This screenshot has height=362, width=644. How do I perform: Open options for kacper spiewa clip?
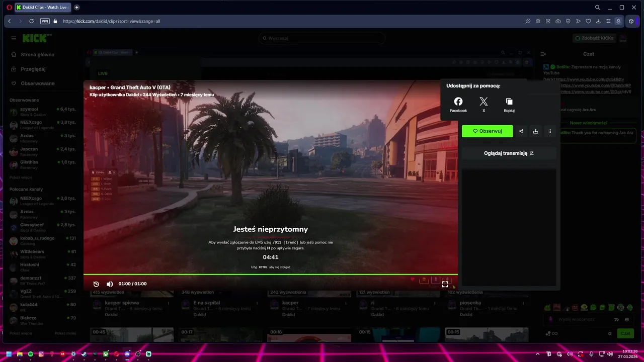click(x=169, y=303)
